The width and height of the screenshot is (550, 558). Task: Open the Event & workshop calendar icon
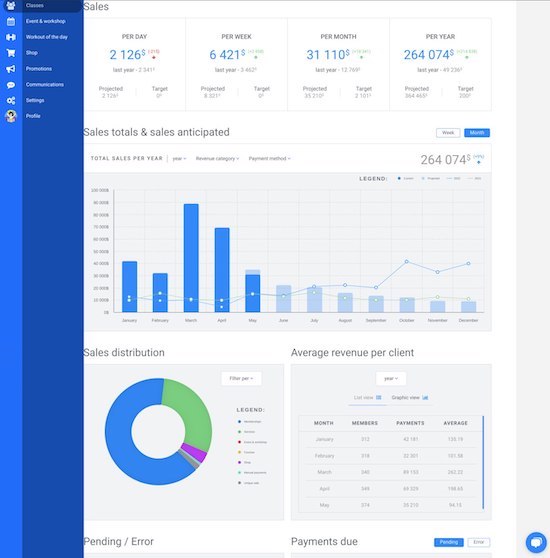11,21
